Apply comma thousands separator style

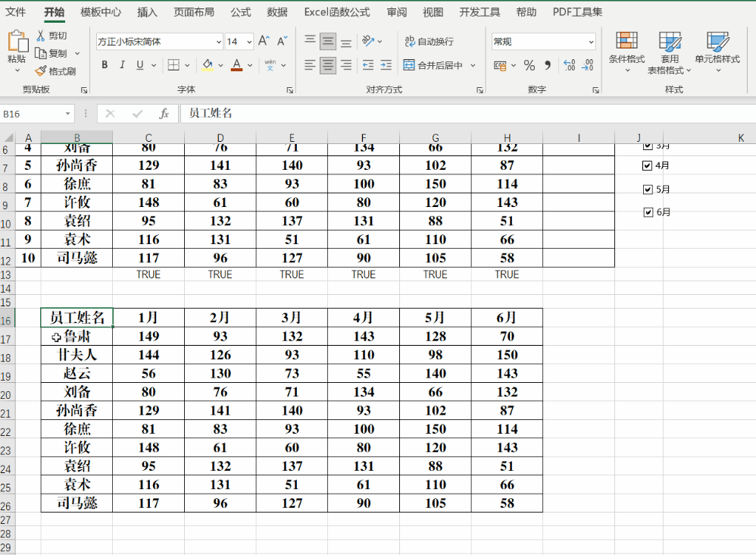coord(547,65)
